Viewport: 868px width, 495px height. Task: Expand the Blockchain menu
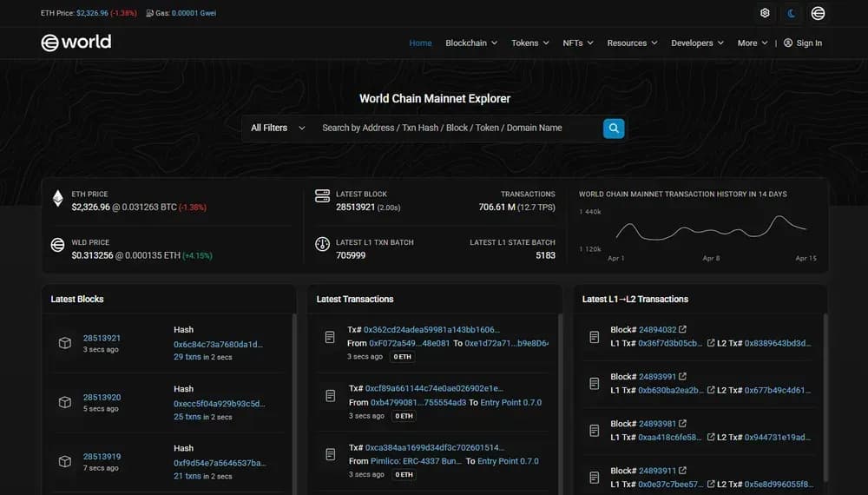[471, 43]
